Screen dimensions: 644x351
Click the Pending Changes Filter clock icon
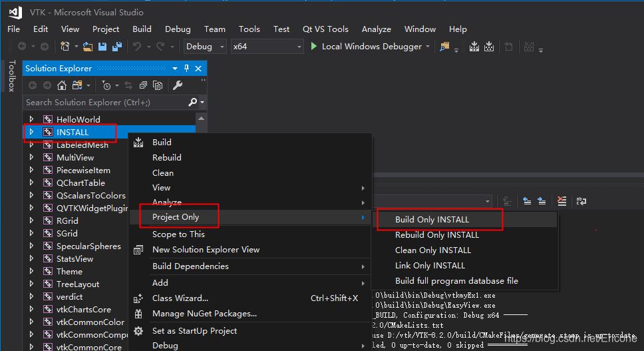[106, 85]
